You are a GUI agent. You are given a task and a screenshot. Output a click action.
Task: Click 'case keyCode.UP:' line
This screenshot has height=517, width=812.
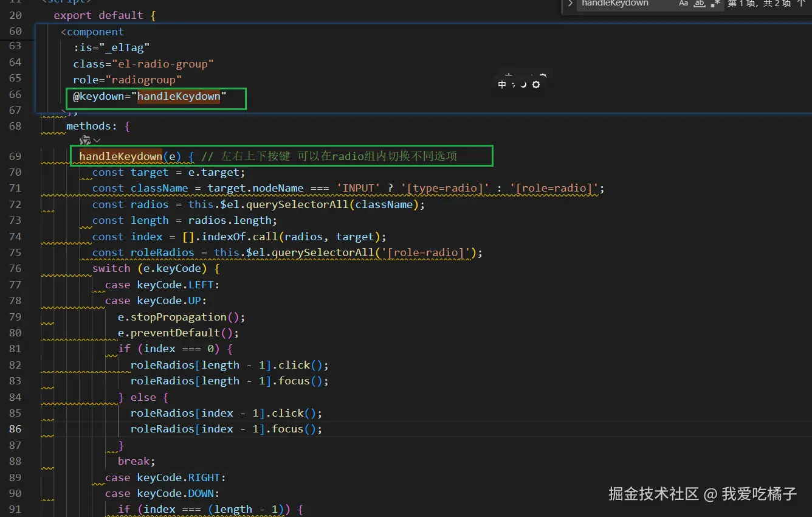tap(156, 300)
